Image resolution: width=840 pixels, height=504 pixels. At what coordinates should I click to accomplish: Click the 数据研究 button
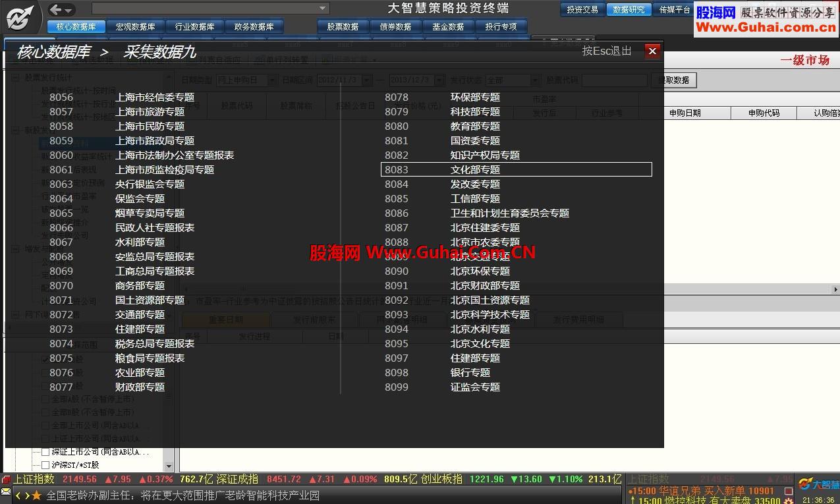click(x=629, y=10)
